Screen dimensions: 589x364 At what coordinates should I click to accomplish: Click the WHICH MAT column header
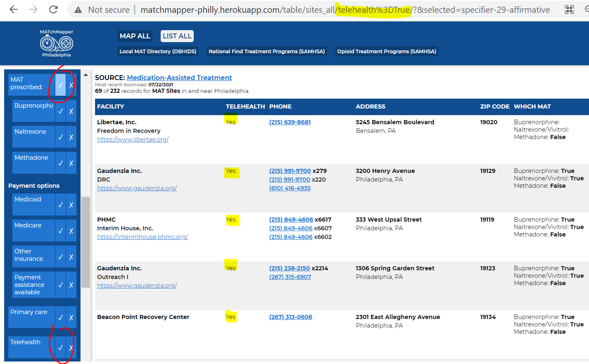click(532, 106)
